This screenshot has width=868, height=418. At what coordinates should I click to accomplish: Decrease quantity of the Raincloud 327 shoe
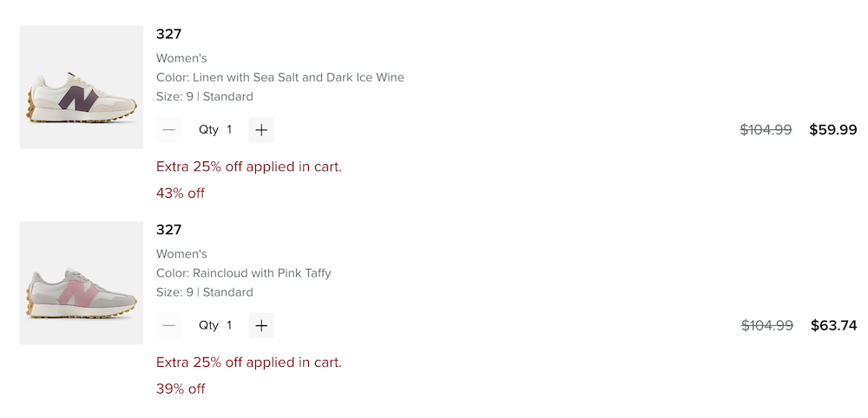(x=169, y=326)
